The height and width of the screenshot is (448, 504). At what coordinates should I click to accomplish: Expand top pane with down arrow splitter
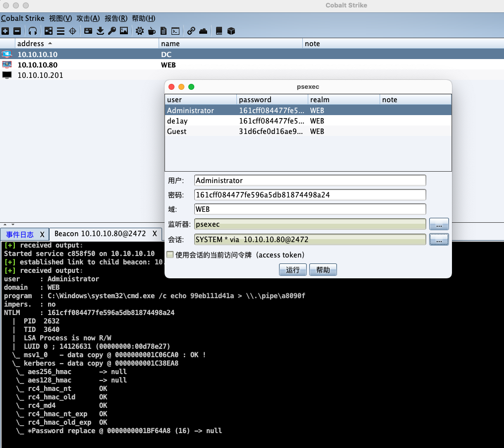coord(13,224)
